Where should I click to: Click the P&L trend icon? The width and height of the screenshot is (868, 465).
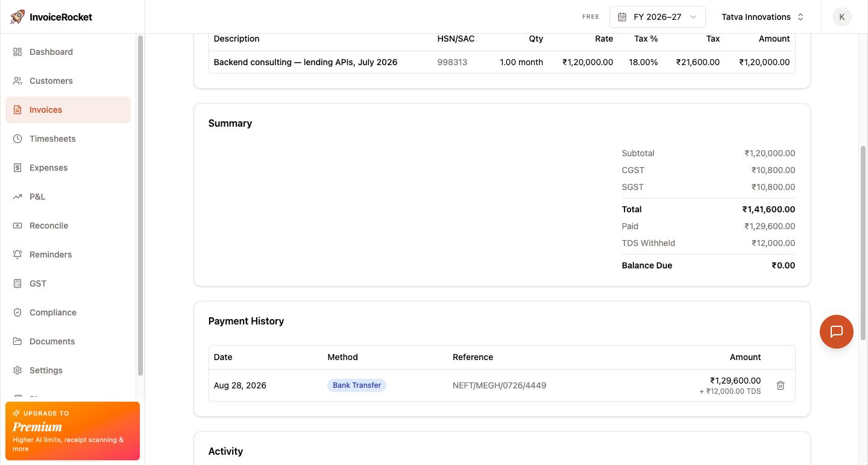17,197
